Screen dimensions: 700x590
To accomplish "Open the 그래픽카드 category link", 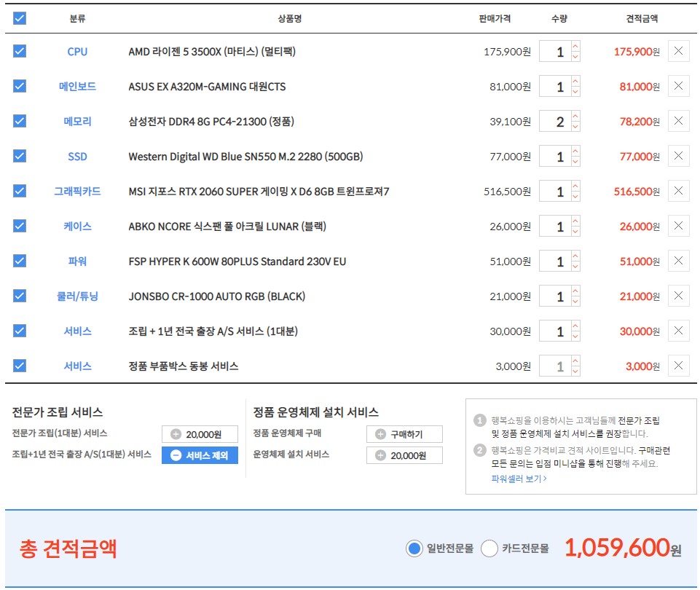I will (77, 192).
